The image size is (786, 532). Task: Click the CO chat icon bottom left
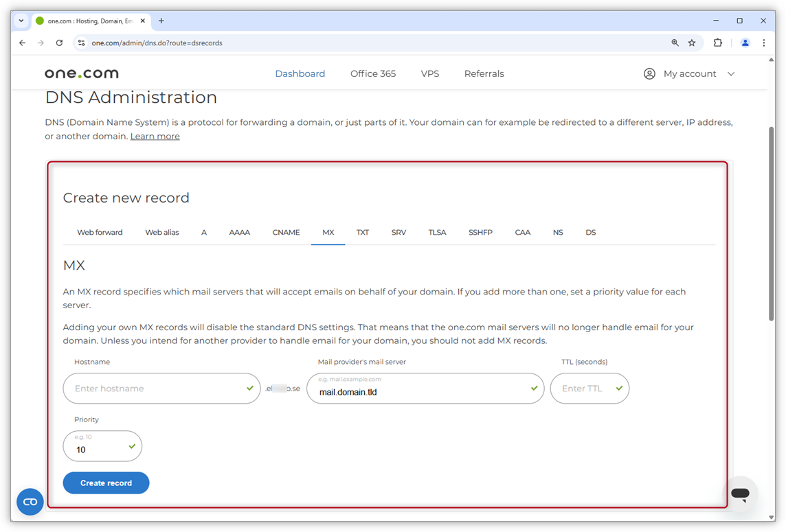tap(30, 502)
